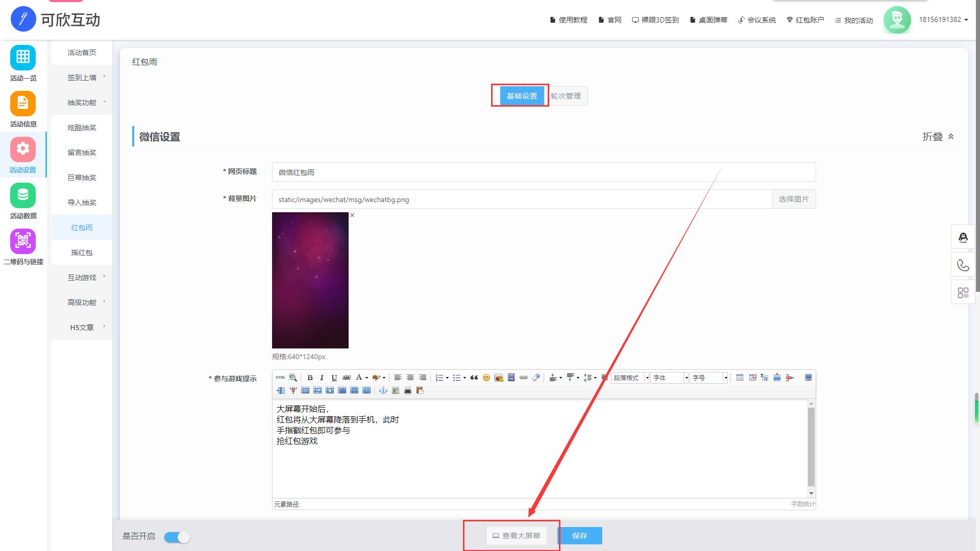Open the QR code side icon
The height and width of the screenshot is (551, 980).
(x=963, y=293)
